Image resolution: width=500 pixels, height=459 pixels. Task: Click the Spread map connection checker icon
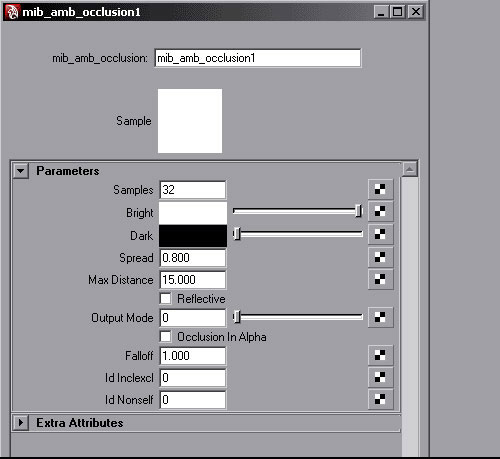tap(381, 257)
